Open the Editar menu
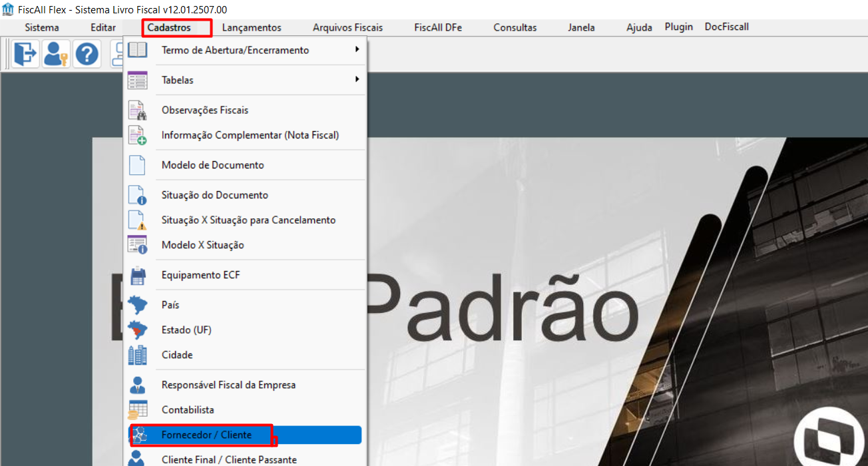868x466 pixels. click(103, 27)
